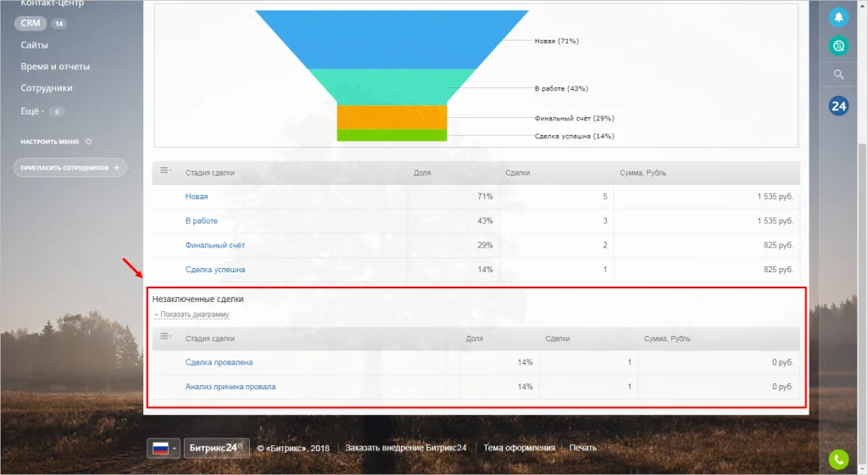Screen dimensions: 868x475
Task: Open the chat messages icon in right panel
Action: click(x=838, y=46)
